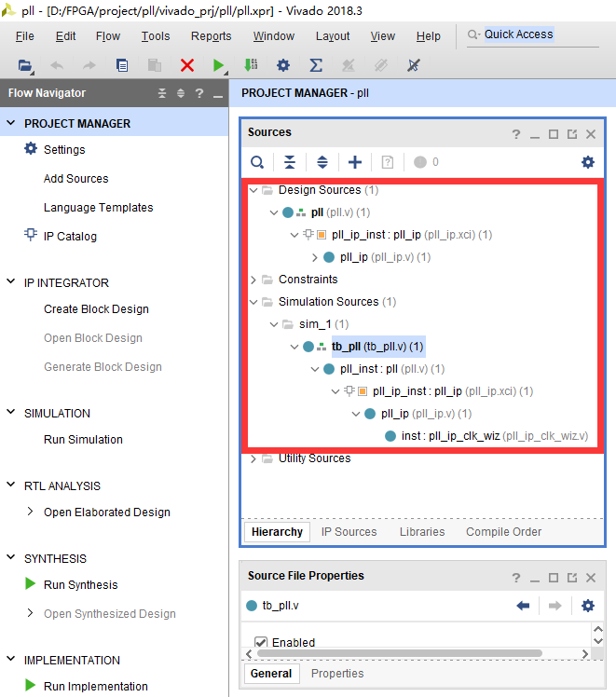Click the Sigma reports icon in toolbar
This screenshot has height=697, width=616.
tap(316, 65)
